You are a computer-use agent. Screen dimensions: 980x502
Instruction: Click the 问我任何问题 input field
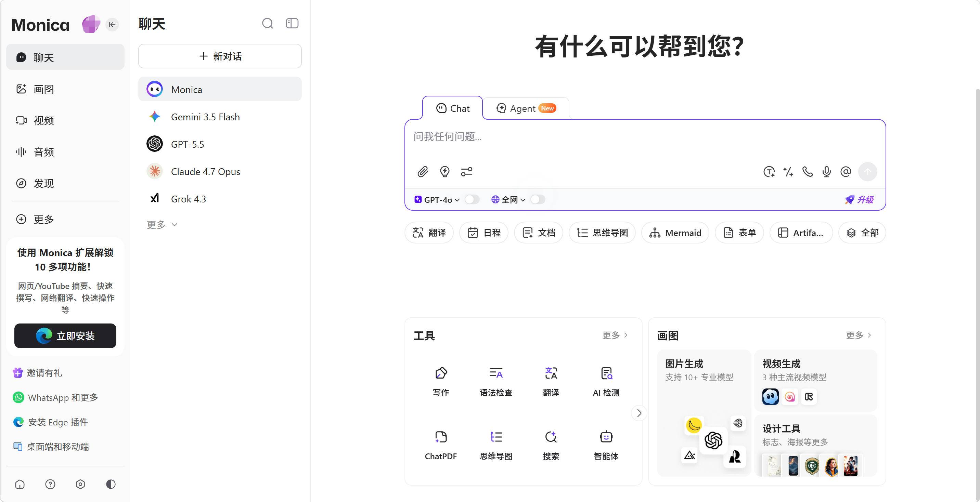[645, 137]
